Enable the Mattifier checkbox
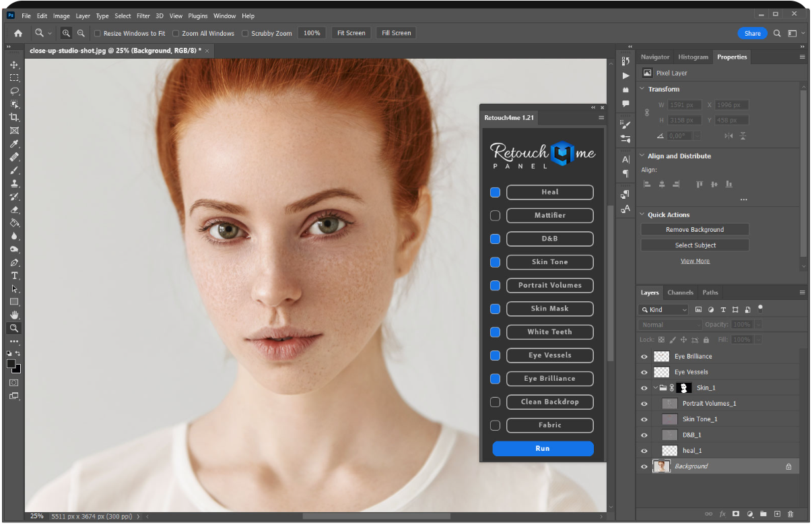 click(x=495, y=216)
